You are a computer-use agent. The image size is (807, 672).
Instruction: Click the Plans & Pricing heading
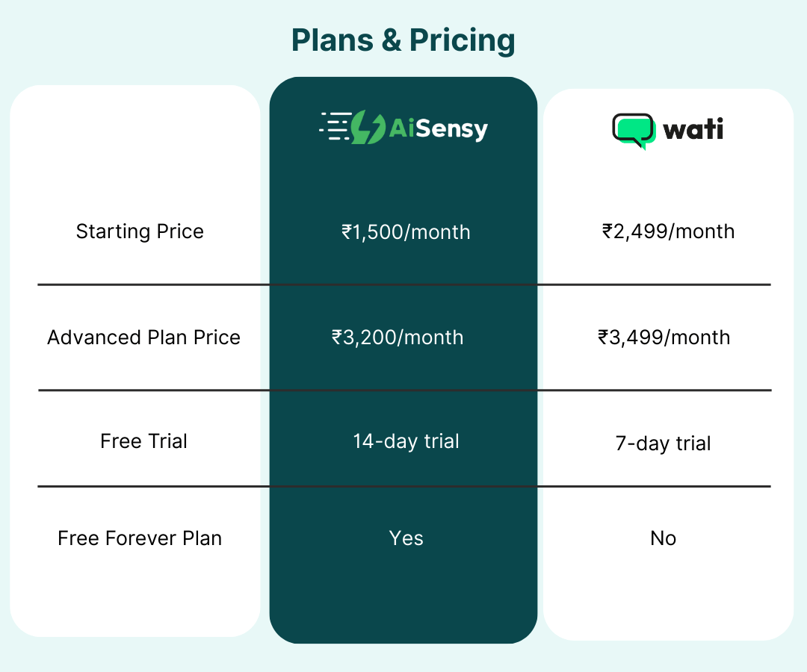(403, 40)
